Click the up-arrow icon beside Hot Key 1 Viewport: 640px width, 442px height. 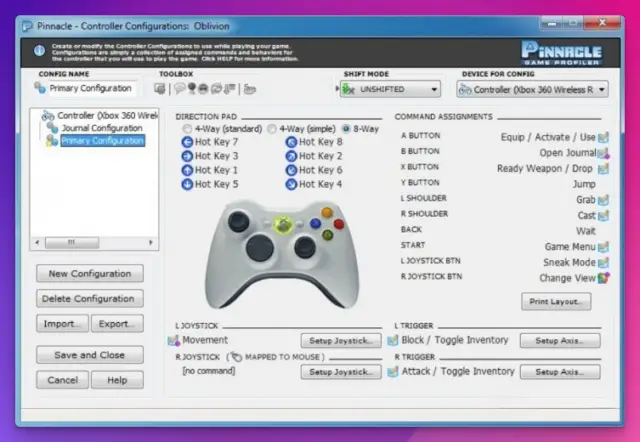(187, 170)
